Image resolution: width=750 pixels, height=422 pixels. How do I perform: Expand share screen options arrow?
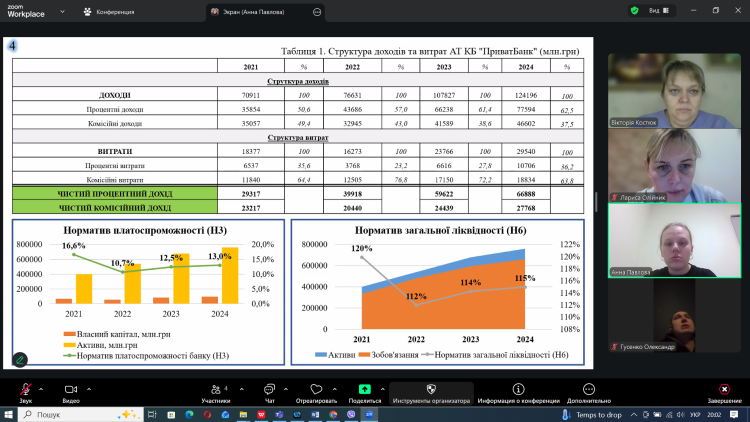click(x=383, y=389)
